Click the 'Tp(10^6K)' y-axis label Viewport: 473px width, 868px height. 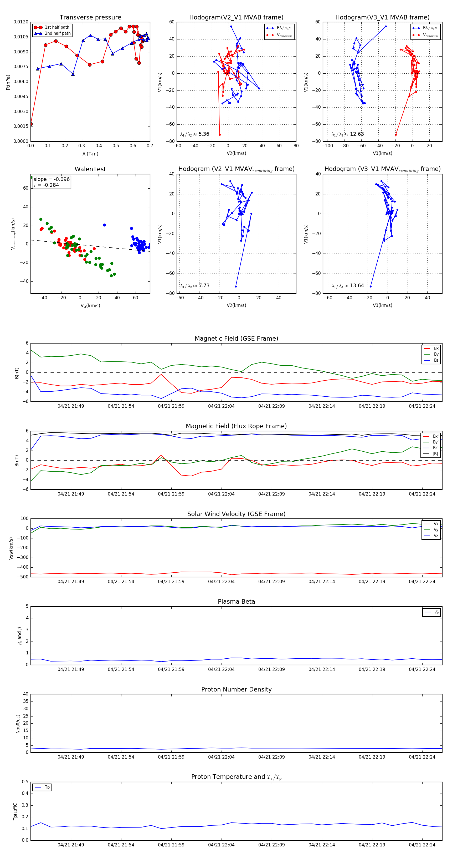(x=15, y=811)
